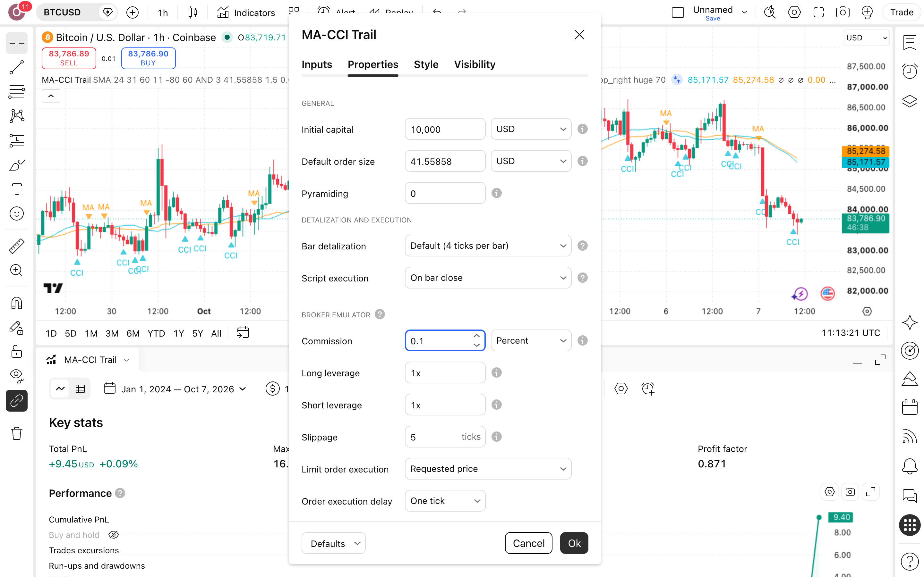
Task: Activate the measure ruler tool
Action: point(16,246)
